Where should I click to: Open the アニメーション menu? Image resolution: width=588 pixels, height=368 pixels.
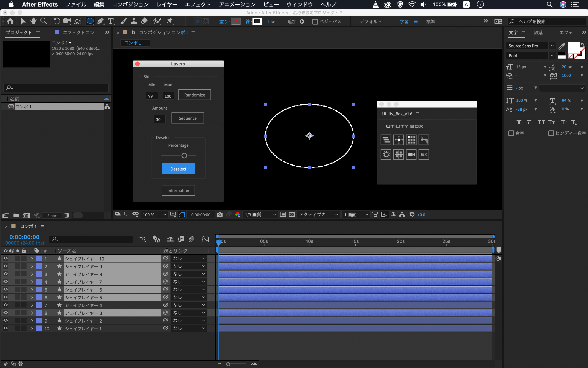[237, 4]
